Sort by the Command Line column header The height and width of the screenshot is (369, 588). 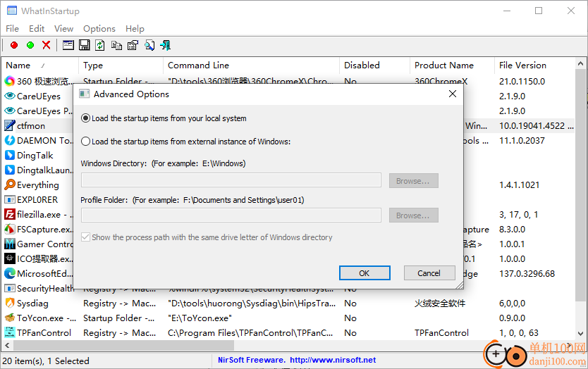click(251, 65)
